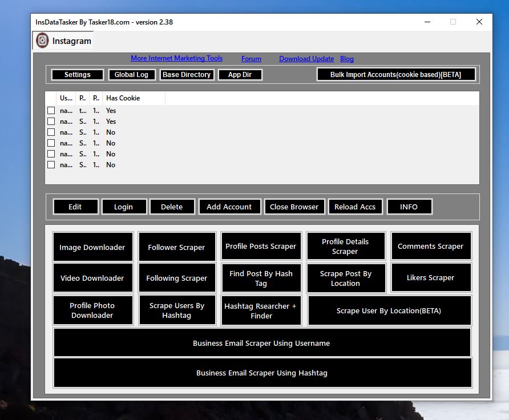Launch Profile Photo Downloader

92,310
